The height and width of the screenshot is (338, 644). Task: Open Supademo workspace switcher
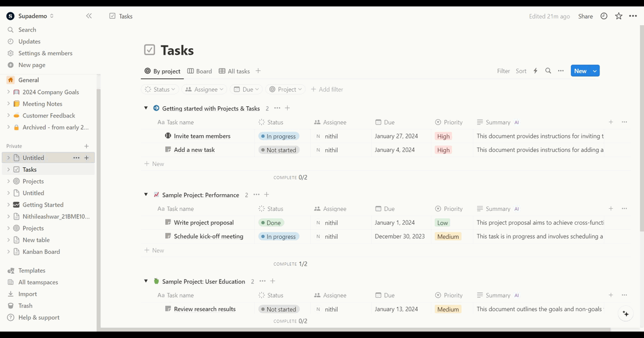[31, 17]
